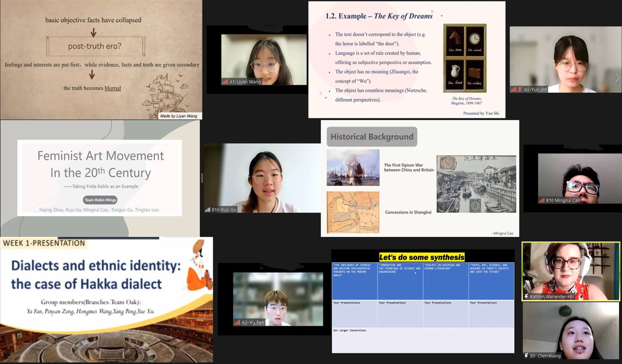Click the signal bars icon for B10 Mingrui Cao
This screenshot has height=364, width=622.
coord(541,200)
